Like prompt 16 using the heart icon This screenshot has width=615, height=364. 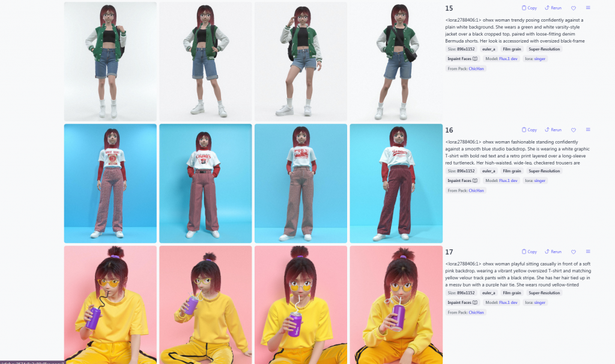(574, 130)
